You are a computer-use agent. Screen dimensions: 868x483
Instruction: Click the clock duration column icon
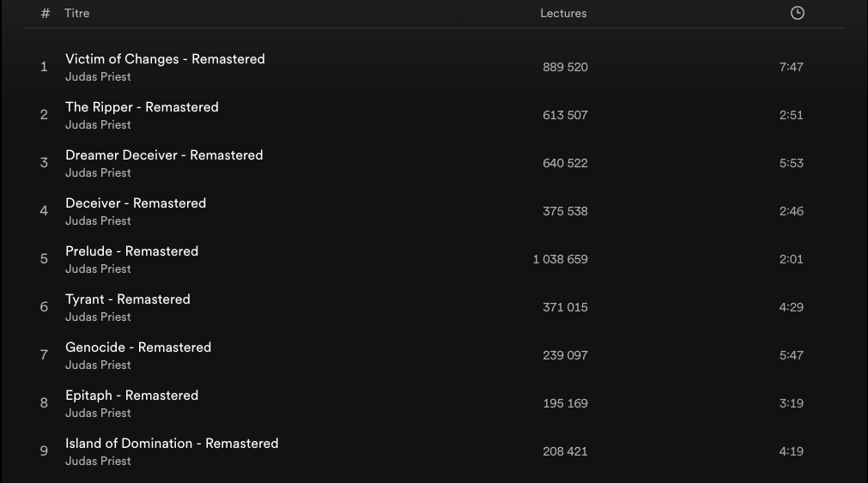tap(797, 13)
